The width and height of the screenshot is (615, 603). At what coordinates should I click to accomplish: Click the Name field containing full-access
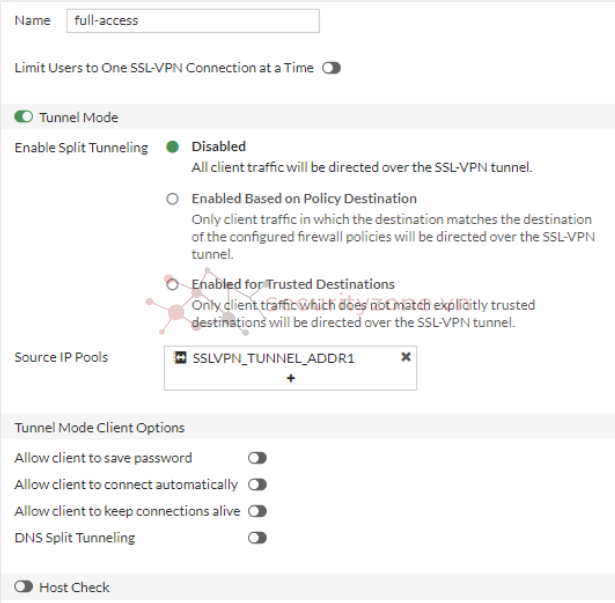[193, 21]
